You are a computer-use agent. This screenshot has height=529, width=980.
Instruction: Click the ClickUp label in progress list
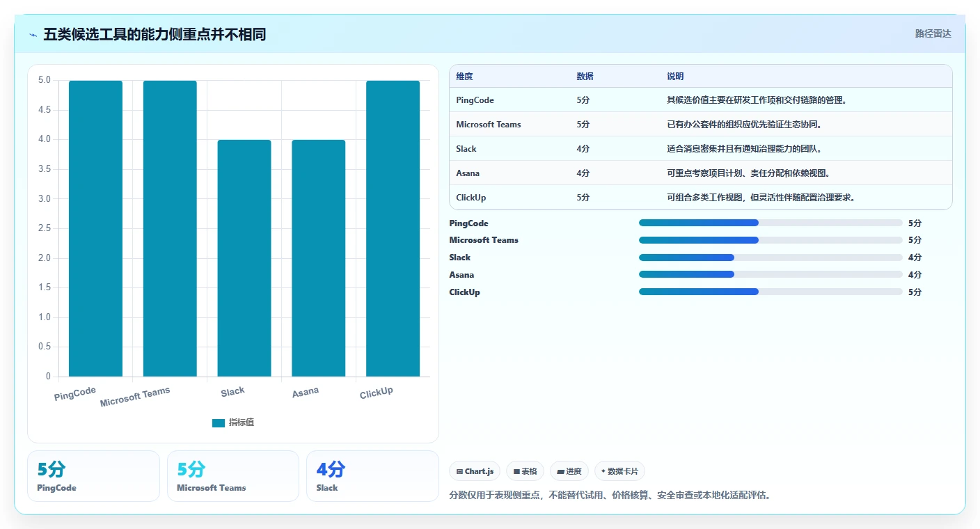(465, 292)
